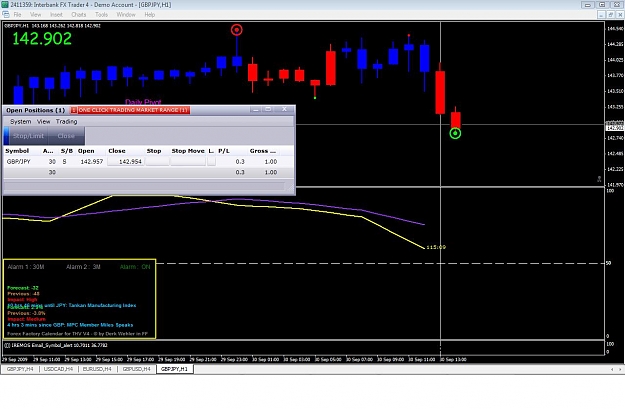Close the Open Positions window
The height and width of the screenshot is (409, 625).
click(284, 109)
